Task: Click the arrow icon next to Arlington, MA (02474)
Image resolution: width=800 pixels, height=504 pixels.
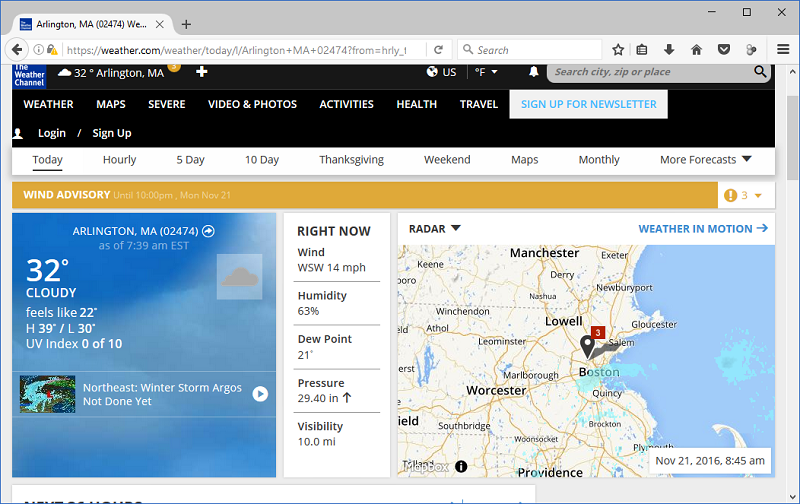Action: [x=208, y=231]
